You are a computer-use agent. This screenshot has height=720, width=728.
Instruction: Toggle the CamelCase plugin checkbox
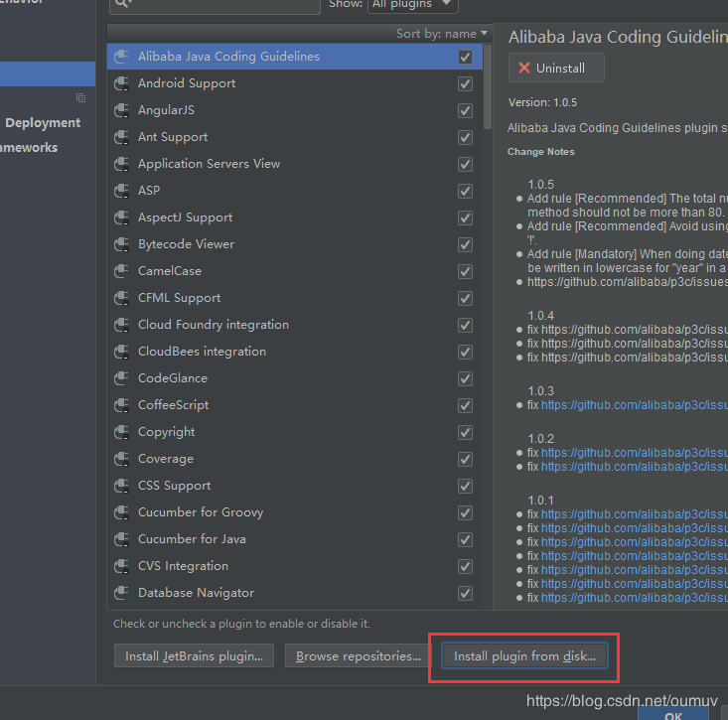coord(465,271)
